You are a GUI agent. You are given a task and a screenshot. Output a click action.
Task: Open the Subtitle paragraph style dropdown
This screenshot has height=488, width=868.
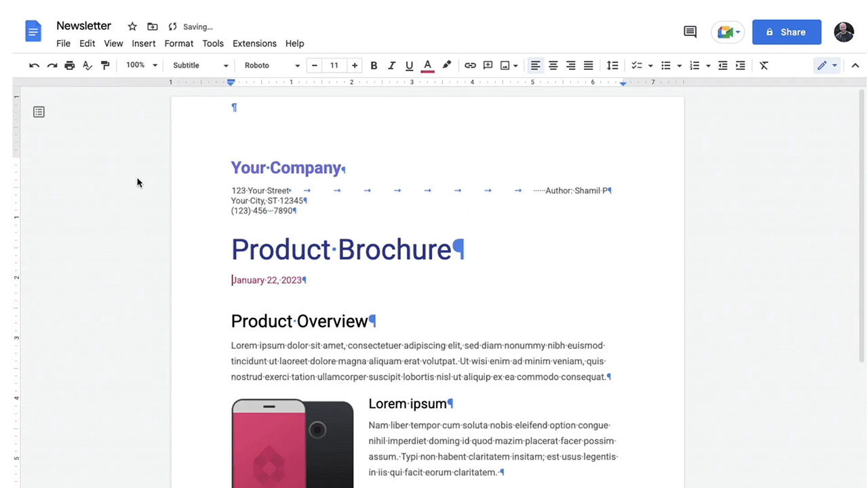tap(200, 66)
